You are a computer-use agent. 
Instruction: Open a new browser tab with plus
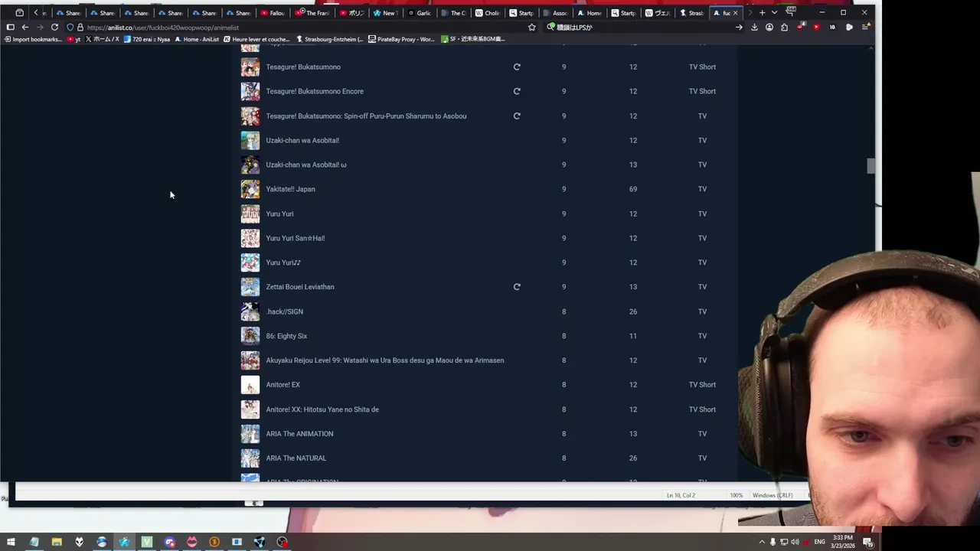point(762,12)
